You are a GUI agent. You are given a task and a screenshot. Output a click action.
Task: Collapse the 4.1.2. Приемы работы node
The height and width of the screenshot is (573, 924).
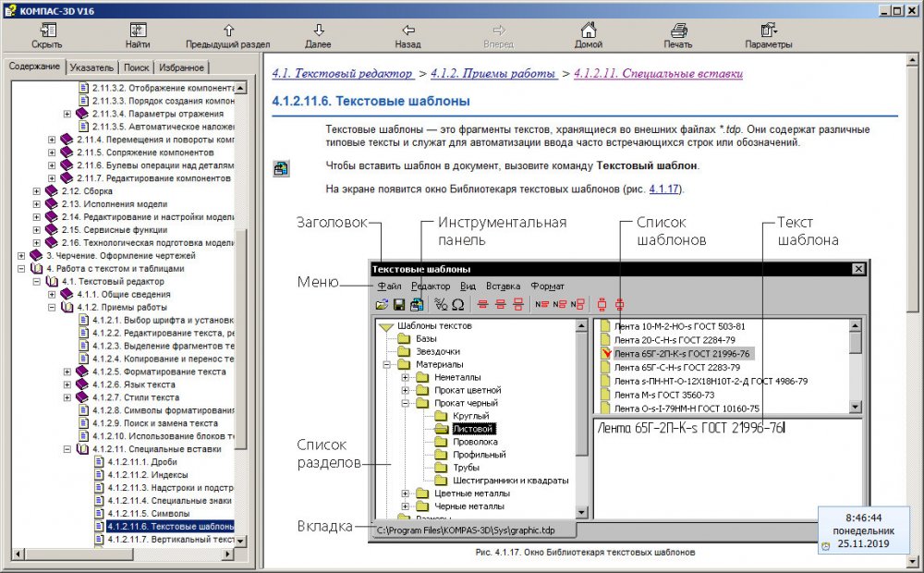pyautogui.click(x=52, y=307)
